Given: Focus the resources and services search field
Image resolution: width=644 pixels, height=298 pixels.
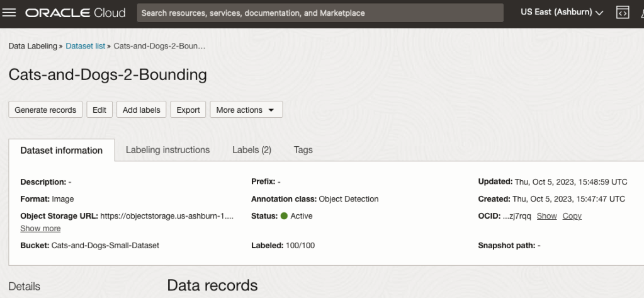Looking at the screenshot, I should click(320, 13).
